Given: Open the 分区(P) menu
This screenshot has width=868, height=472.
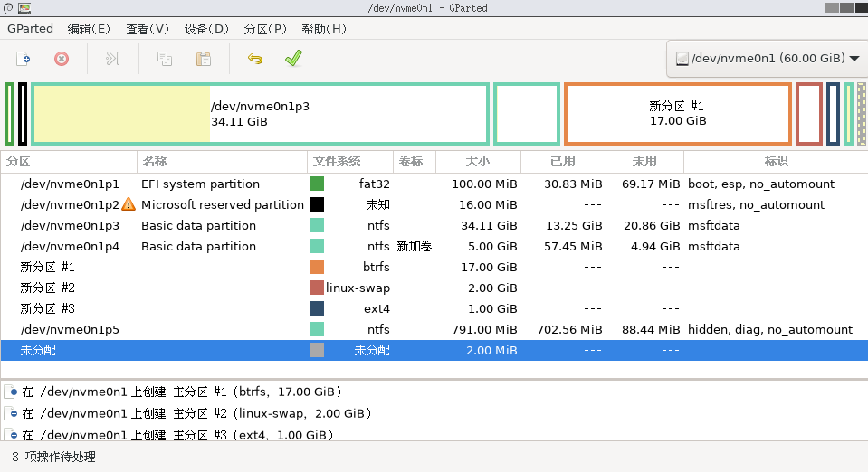Looking at the screenshot, I should (x=265, y=29).
